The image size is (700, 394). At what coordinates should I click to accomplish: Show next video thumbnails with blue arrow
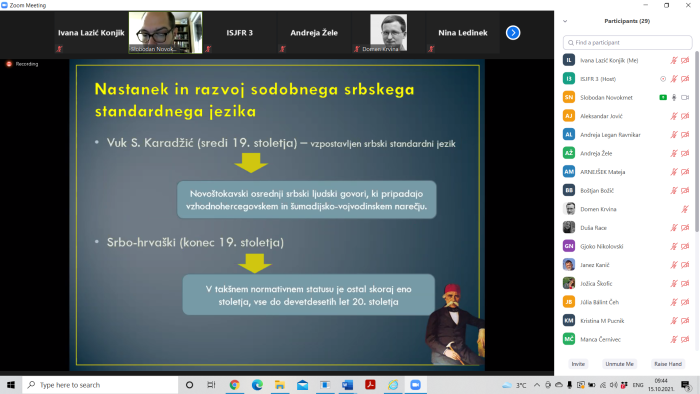(513, 33)
